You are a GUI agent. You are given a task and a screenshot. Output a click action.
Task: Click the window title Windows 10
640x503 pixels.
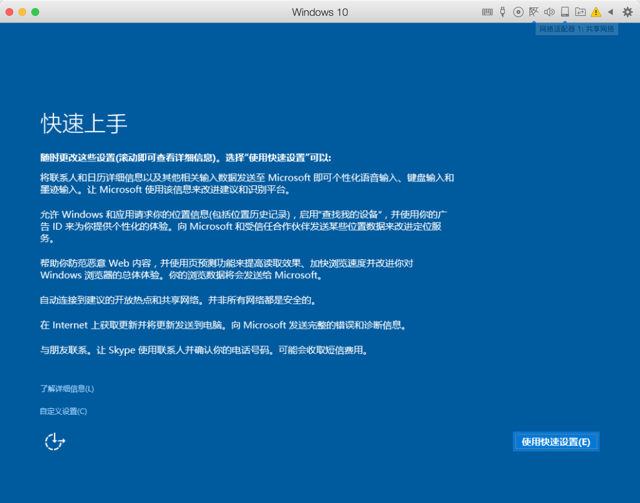320,12
